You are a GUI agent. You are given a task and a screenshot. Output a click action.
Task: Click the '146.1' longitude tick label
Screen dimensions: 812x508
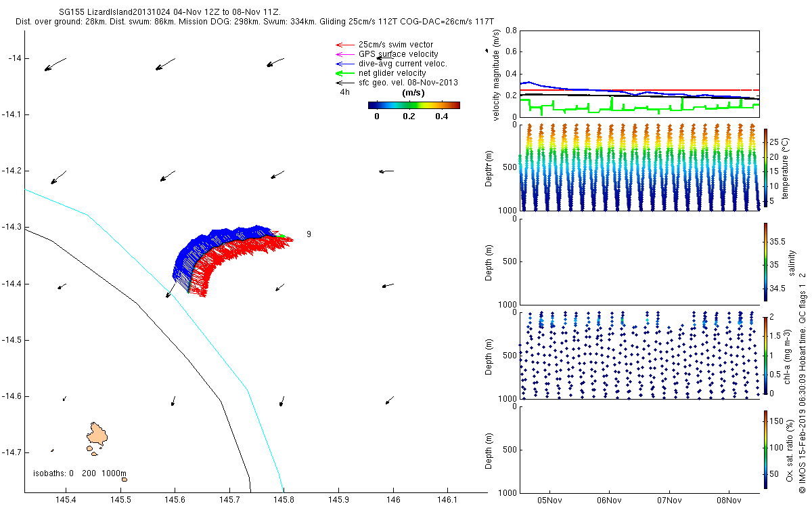coord(447,499)
